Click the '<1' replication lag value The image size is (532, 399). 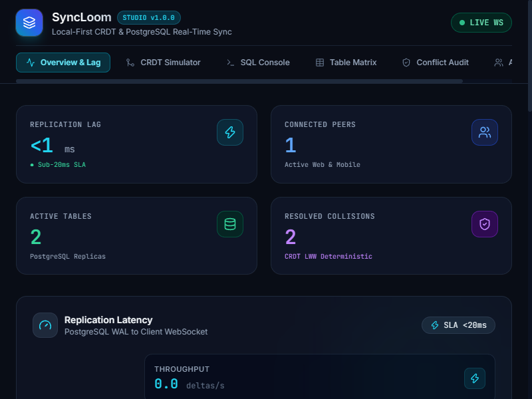[42, 145]
